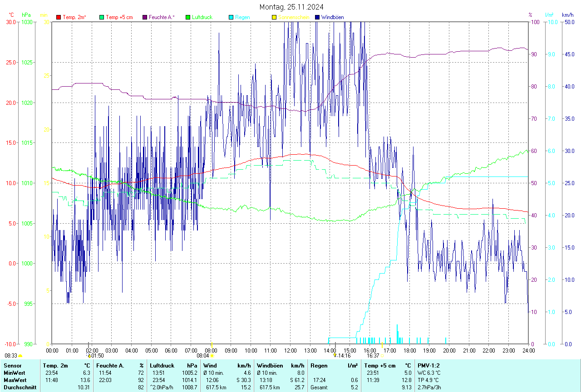Click the yellow Sonnenschein legend swatch
Viewport: 581px width, 392px height.
coord(274,17)
